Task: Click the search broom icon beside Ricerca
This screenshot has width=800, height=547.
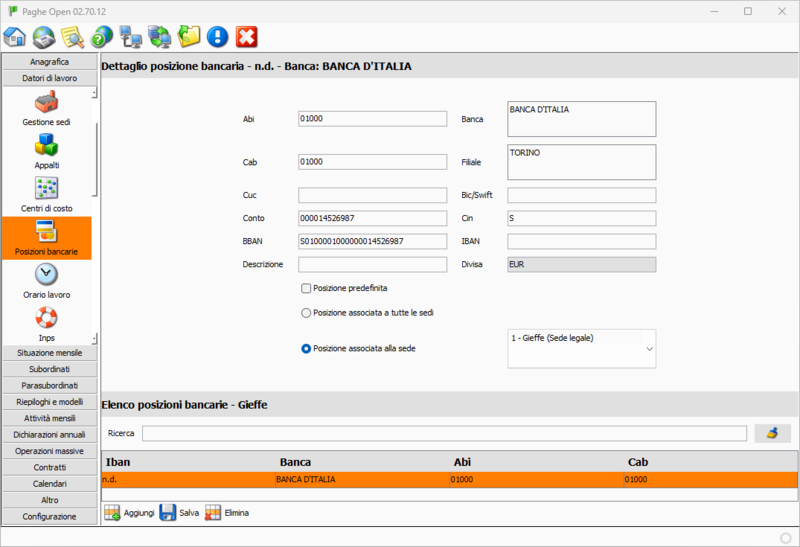Action: click(x=772, y=433)
